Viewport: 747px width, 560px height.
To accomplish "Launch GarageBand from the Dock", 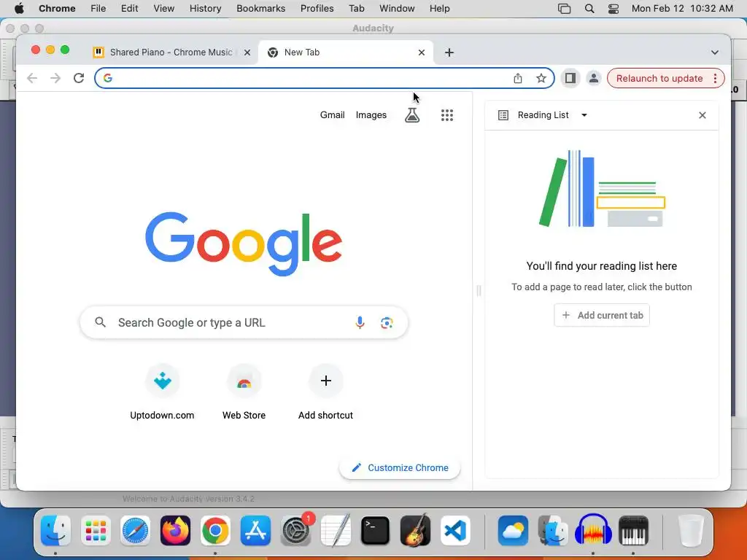I will click(415, 530).
